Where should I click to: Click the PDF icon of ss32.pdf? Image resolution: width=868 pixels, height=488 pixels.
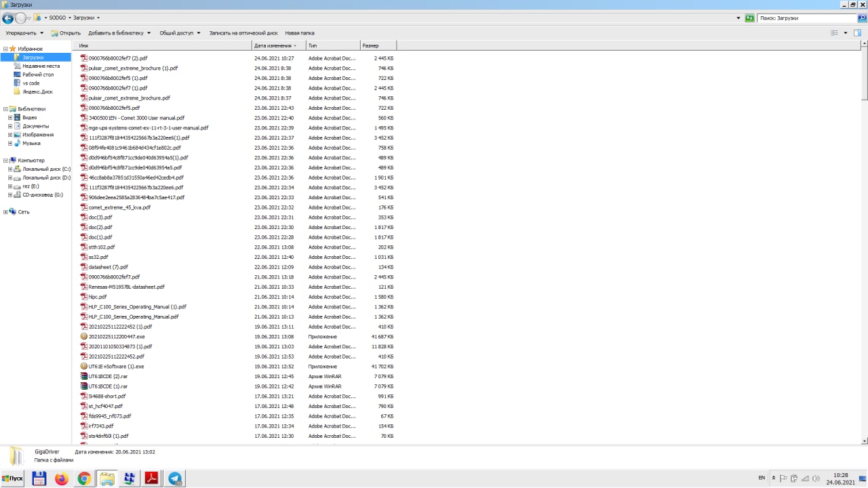click(84, 257)
